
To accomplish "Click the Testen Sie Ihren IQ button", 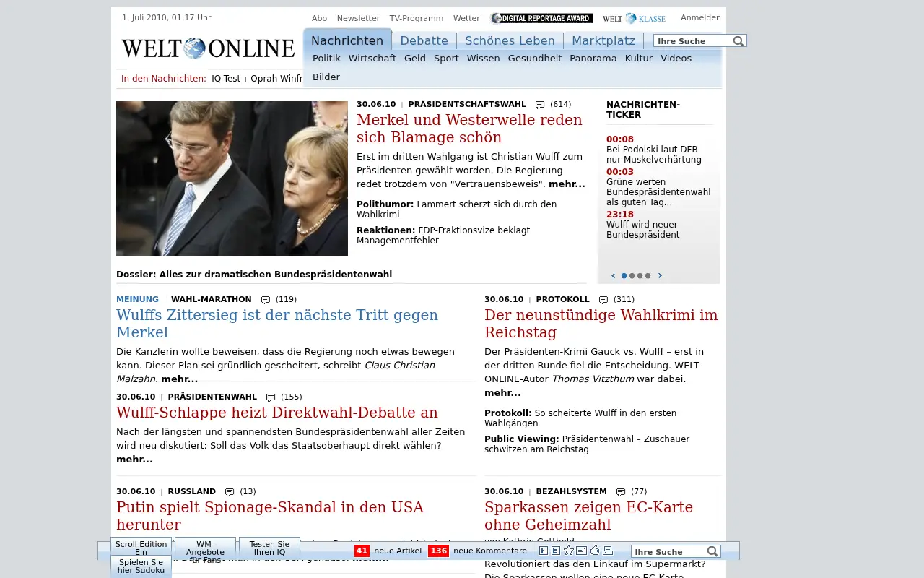I will pyautogui.click(x=269, y=548).
